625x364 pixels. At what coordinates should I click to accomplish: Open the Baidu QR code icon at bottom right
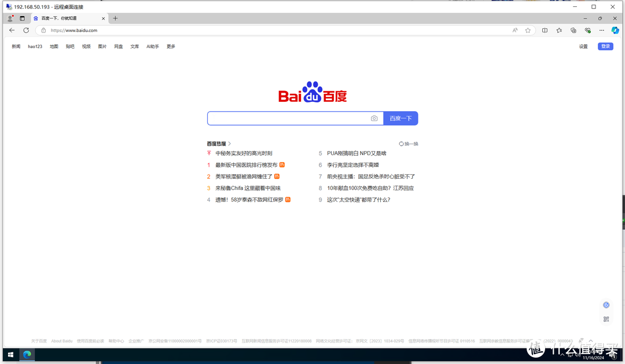pos(606,319)
